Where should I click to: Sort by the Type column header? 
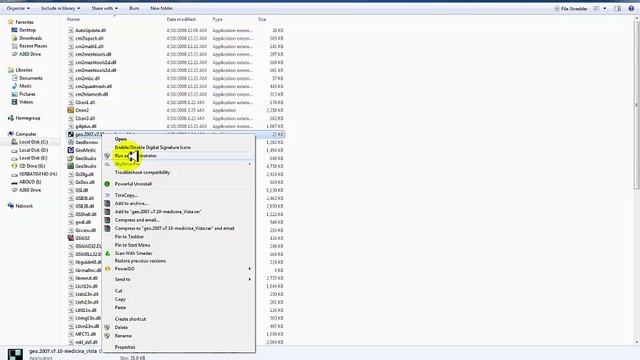218,20
